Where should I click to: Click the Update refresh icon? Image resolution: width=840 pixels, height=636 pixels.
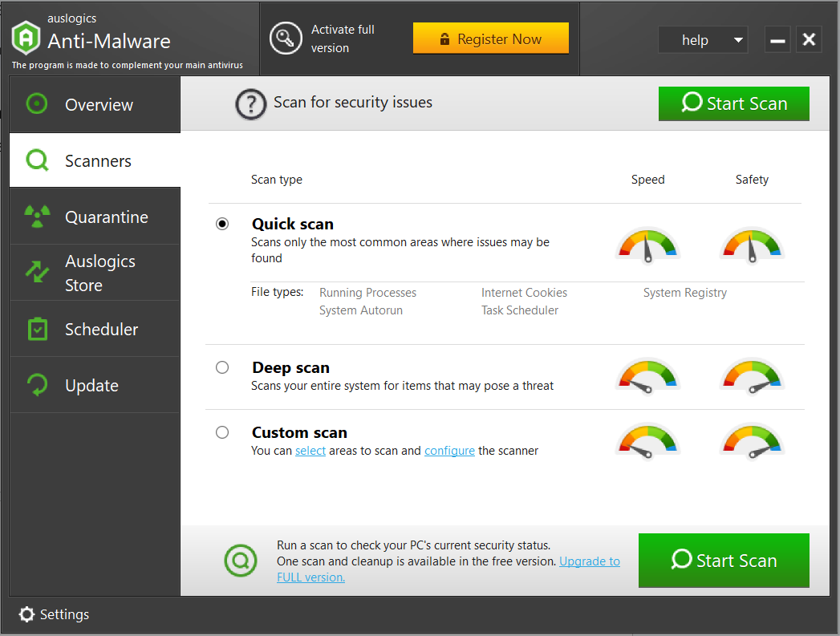point(36,385)
